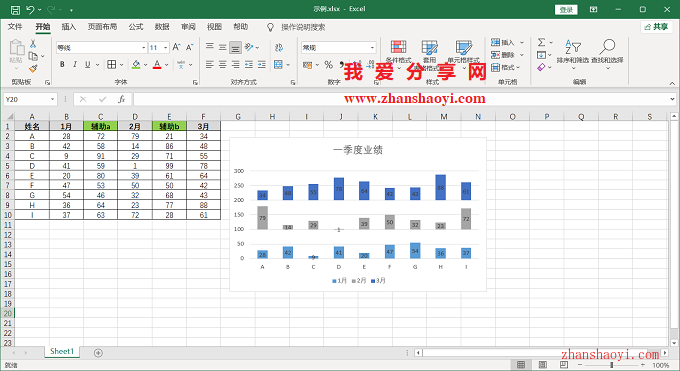Click the Fill down icon
The width and height of the screenshot is (680, 371).
[541, 55]
